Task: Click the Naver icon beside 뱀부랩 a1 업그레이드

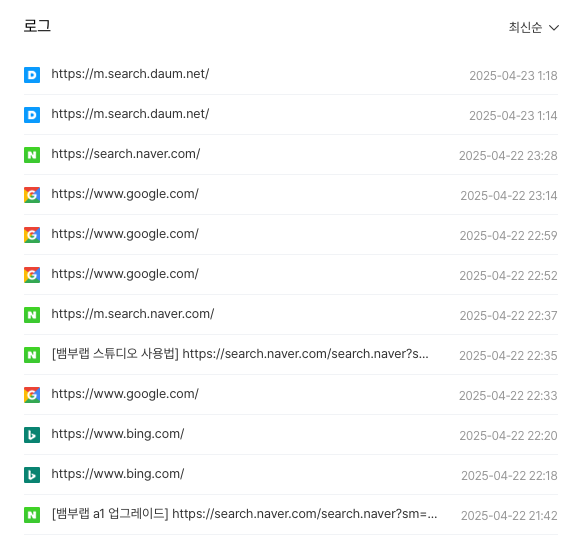Action: coord(32,515)
